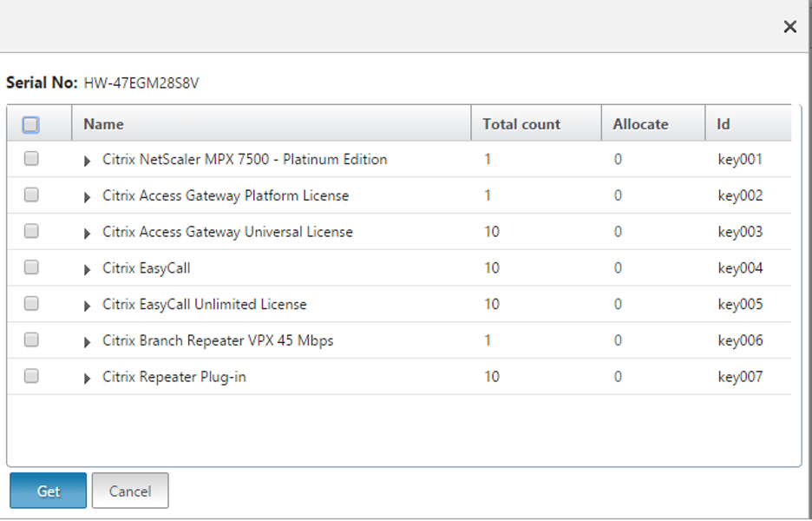The image size is (812, 521).
Task: Expand the Access Gateway Platform License row arrow
Action: pyautogui.click(x=87, y=197)
